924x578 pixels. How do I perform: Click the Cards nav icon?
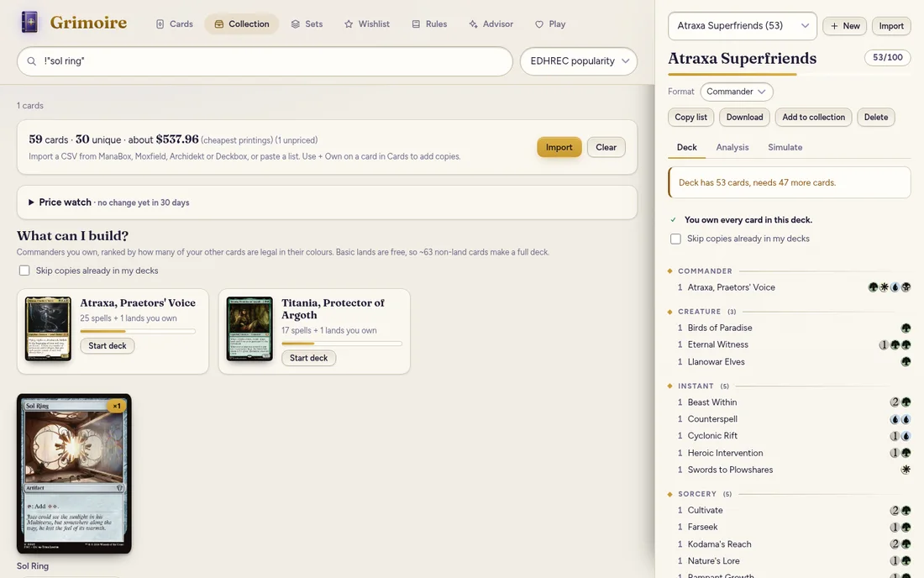click(160, 24)
